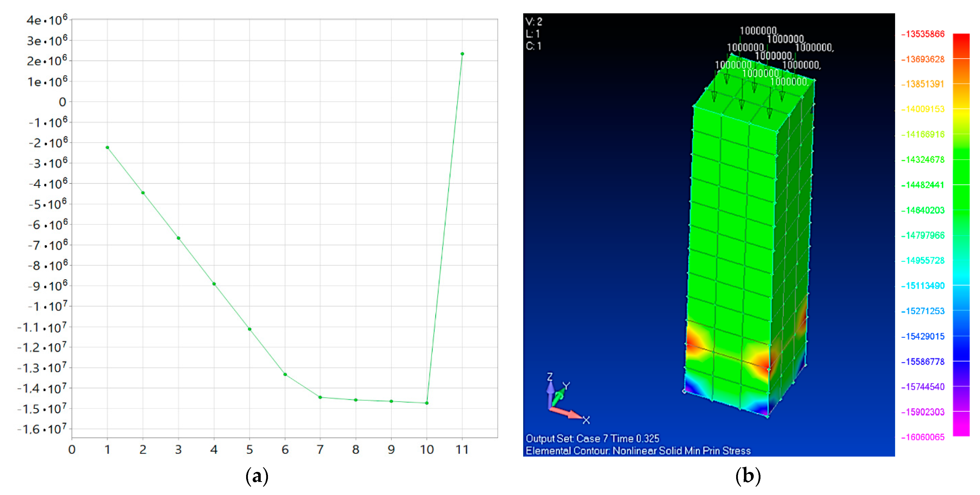Screen dimensions: 980x495
Task: Click the graph data point at x=6
Action: point(285,374)
